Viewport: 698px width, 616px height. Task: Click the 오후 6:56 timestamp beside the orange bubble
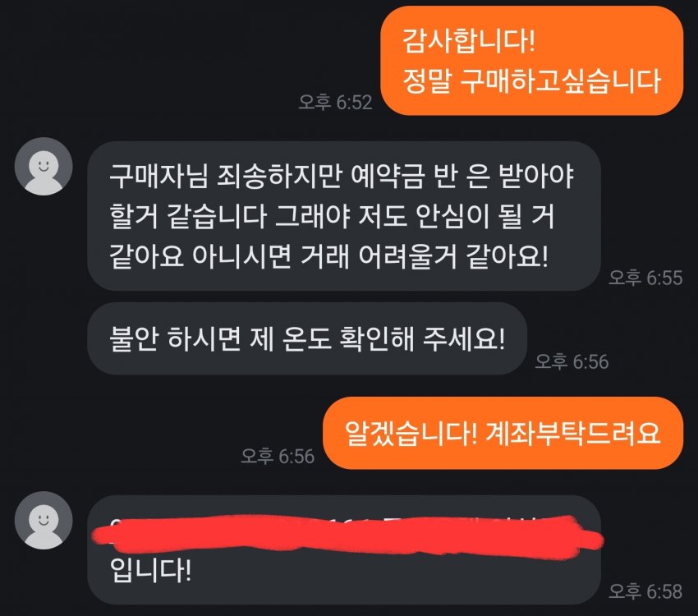point(278,456)
